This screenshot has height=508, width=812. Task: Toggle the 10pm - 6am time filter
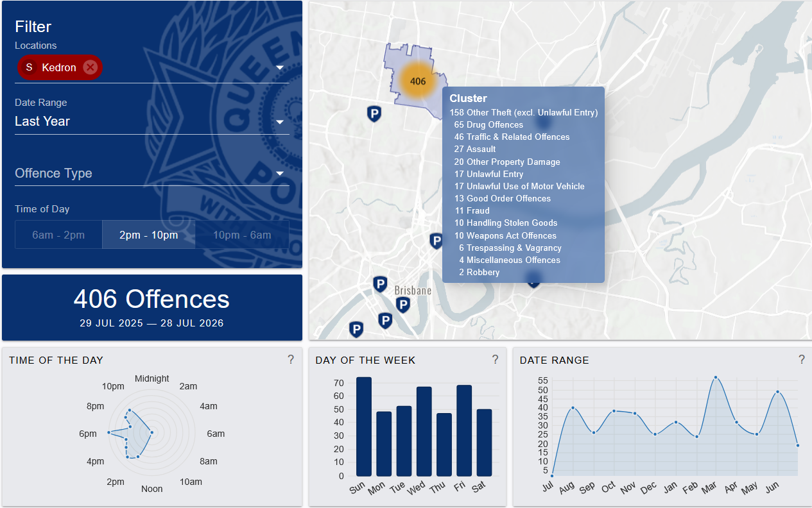pos(242,235)
